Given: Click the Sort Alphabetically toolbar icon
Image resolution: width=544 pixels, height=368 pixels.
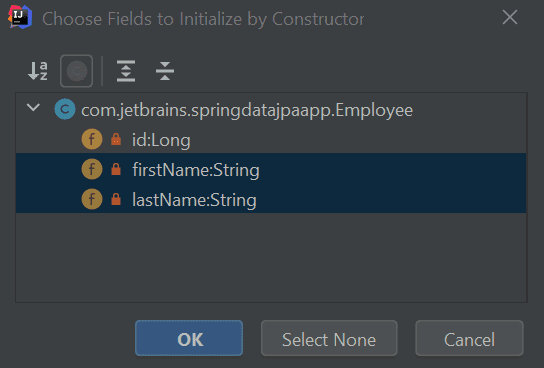Looking at the screenshot, I should [x=38, y=71].
